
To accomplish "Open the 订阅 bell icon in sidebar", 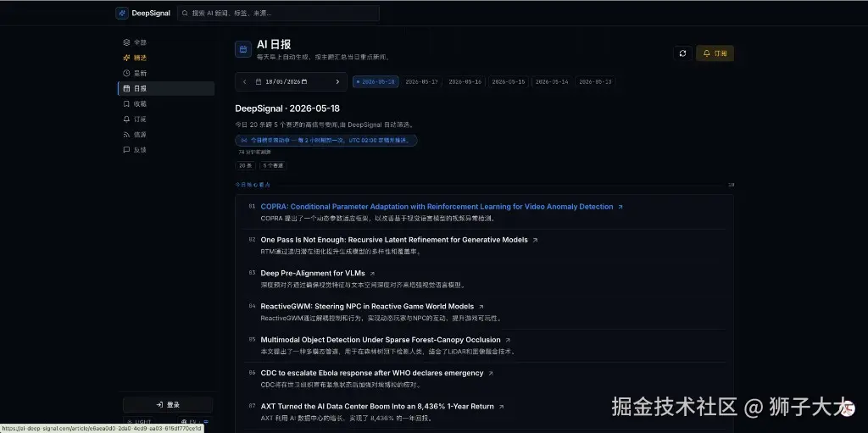I will tap(126, 119).
